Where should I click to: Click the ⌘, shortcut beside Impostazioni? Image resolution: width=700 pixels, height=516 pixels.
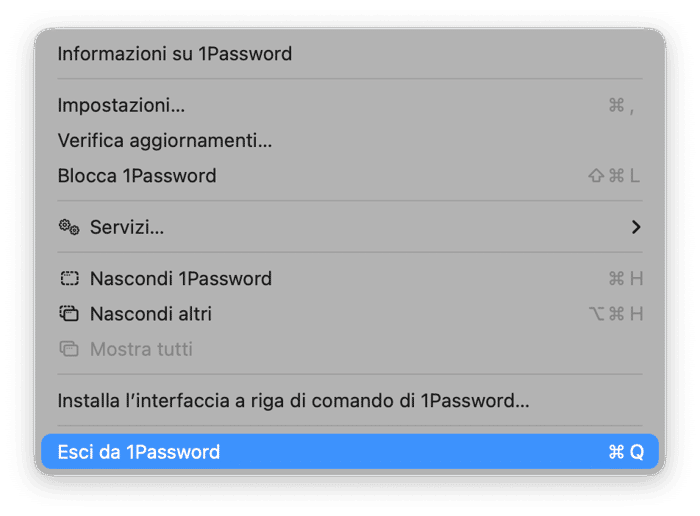point(621,105)
